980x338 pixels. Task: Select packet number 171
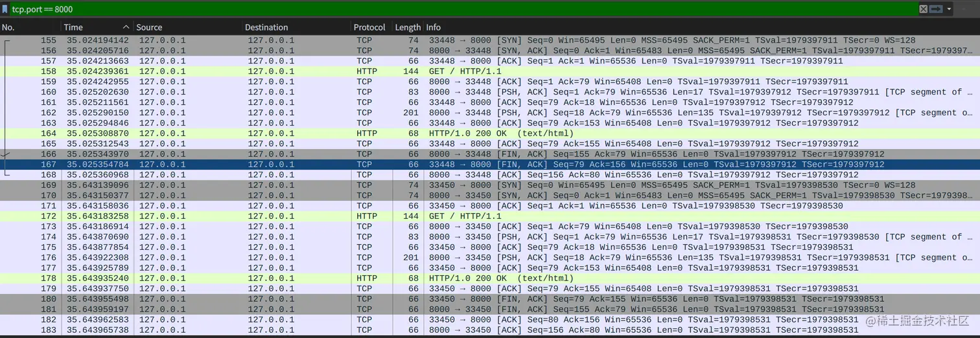click(x=490, y=206)
